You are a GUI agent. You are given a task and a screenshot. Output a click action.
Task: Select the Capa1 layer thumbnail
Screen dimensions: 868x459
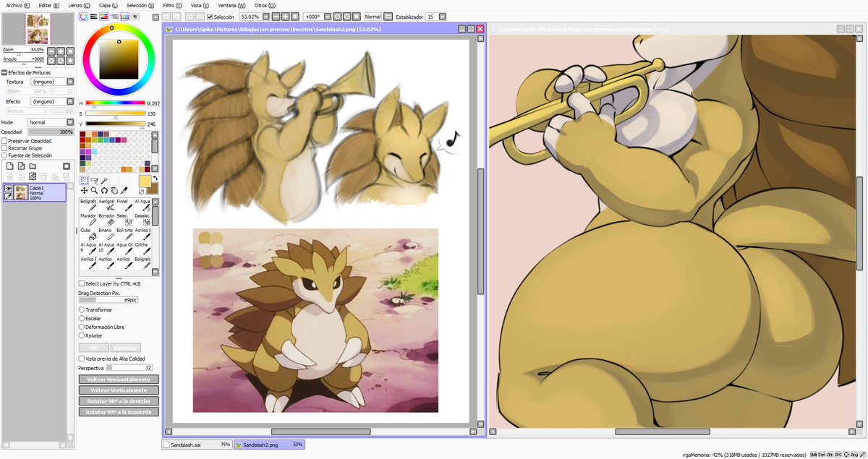21,192
